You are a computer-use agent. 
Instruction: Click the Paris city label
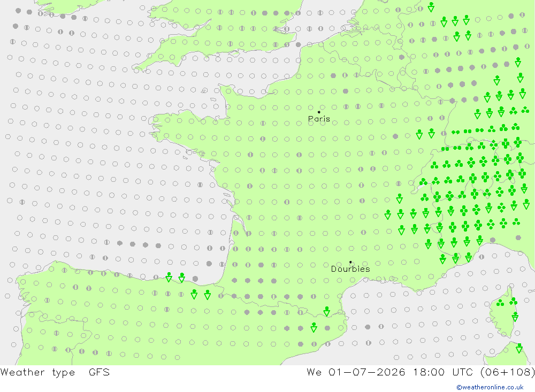(319, 119)
